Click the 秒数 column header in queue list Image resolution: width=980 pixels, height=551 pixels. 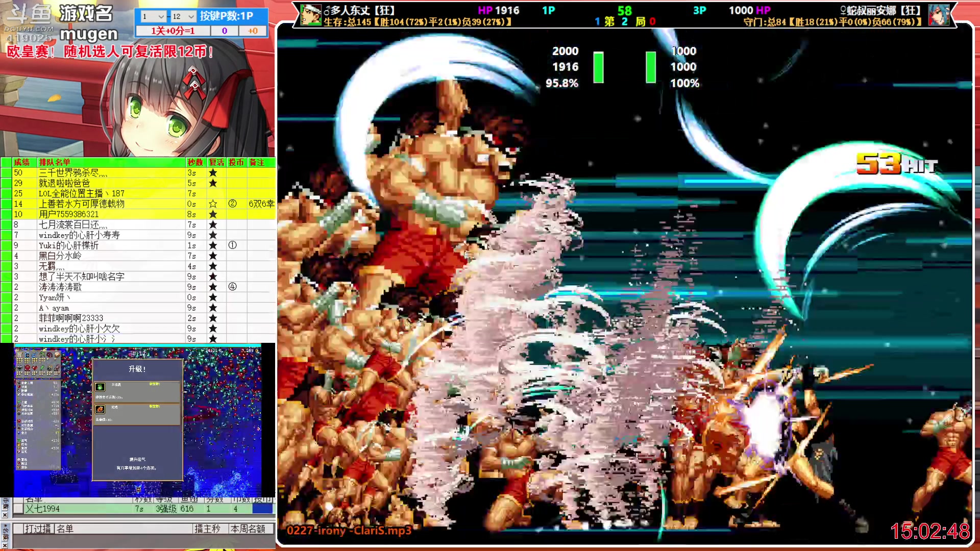pos(195,162)
